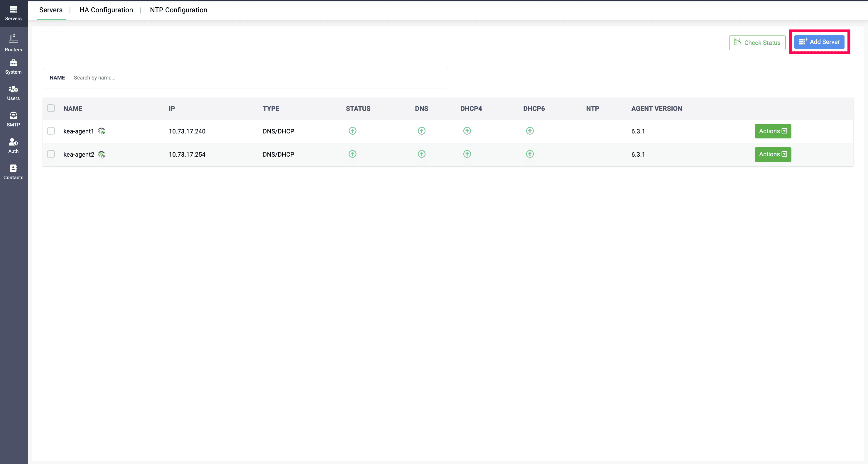Screen dimensions: 868x464
Task: Check the kea-agent2 row checkbox
Action: [51, 154]
